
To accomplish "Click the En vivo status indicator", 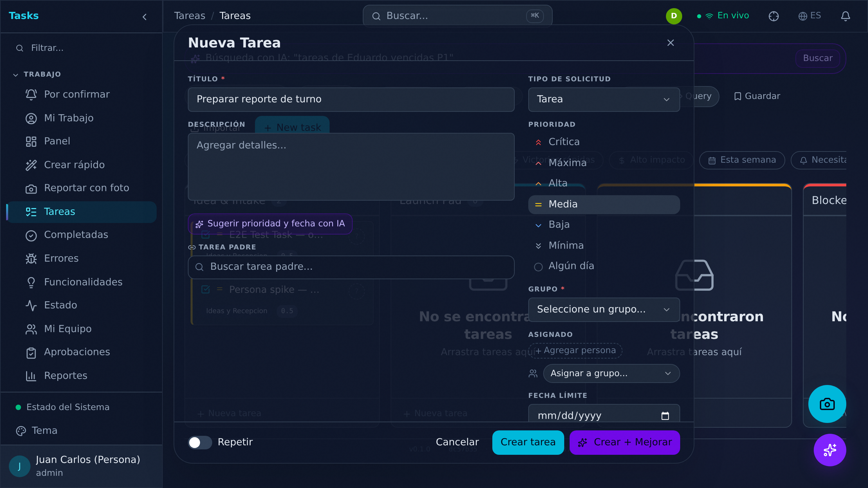I will (x=723, y=16).
